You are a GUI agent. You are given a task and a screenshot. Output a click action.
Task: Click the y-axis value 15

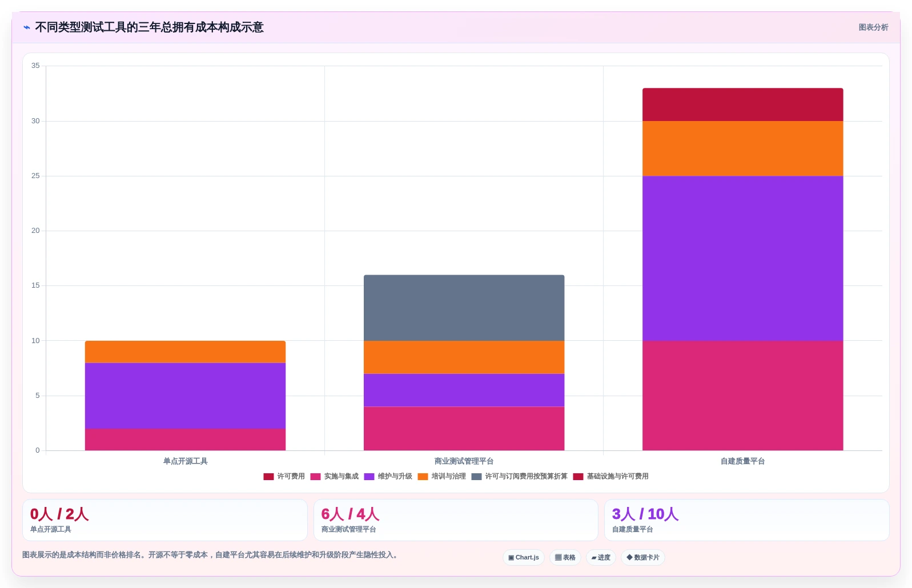(x=35, y=285)
